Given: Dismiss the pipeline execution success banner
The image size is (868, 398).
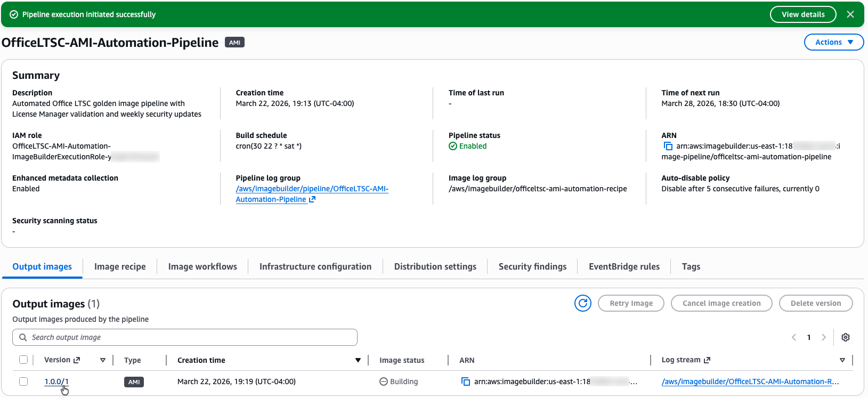Looking at the screenshot, I should pyautogui.click(x=850, y=14).
